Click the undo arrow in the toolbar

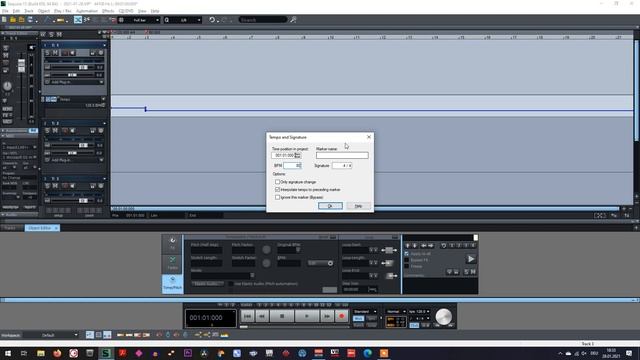[212, 20]
